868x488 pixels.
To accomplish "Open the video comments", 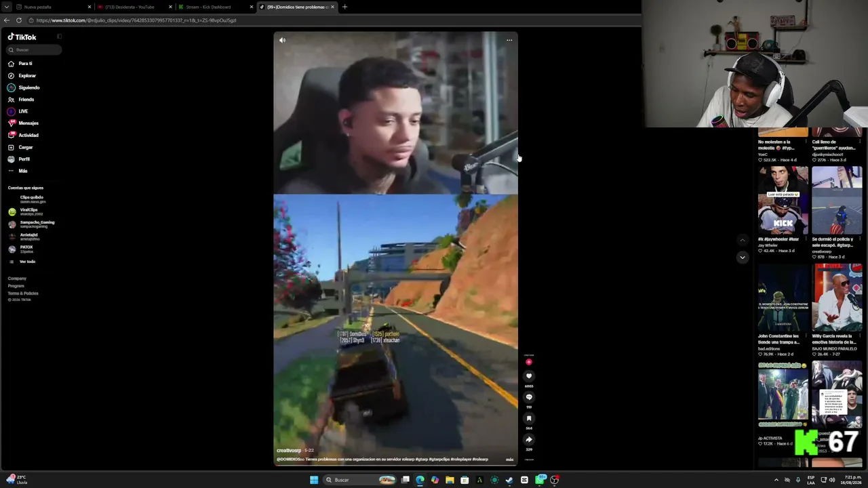I will click(x=529, y=397).
